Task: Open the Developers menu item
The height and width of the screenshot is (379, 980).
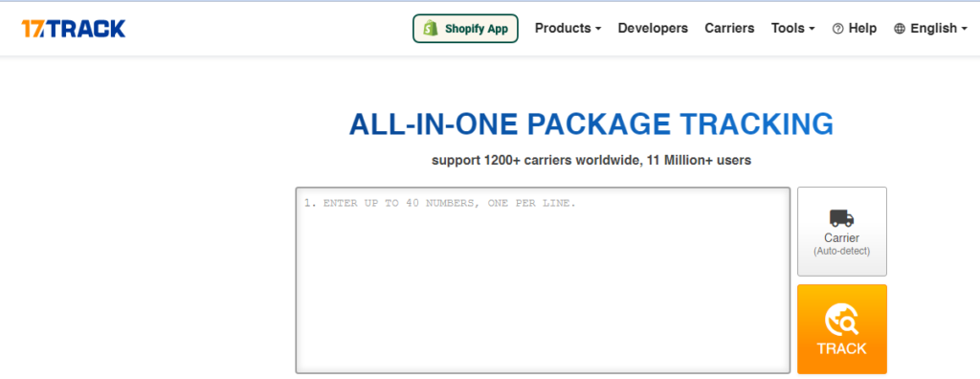Action: click(653, 28)
